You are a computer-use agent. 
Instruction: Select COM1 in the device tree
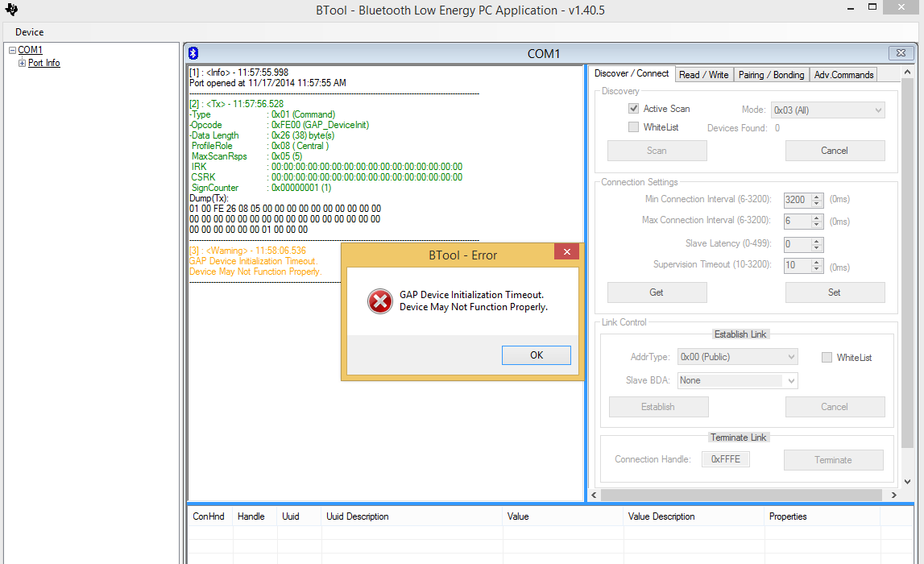(30, 50)
